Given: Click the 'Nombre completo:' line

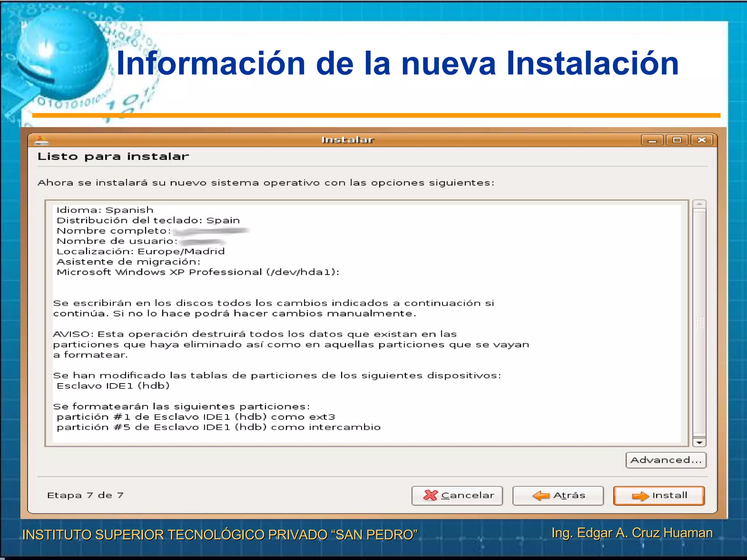Looking at the screenshot, I should coord(114,231).
